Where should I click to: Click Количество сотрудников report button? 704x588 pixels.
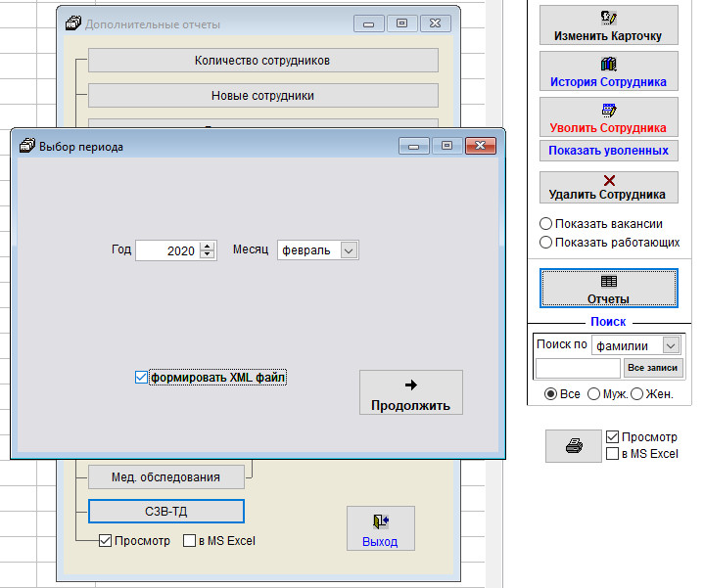click(263, 61)
